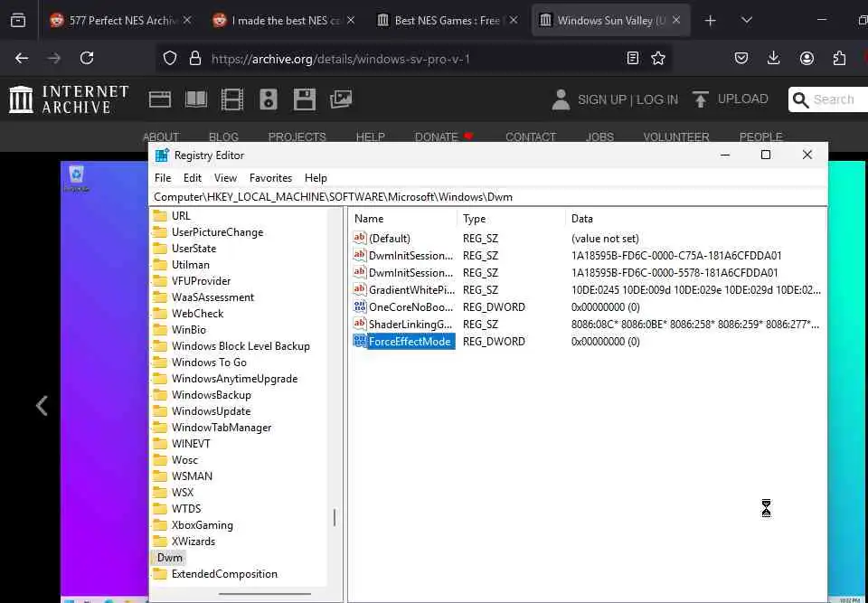Open the tracking protection shield icon

[x=170, y=58]
